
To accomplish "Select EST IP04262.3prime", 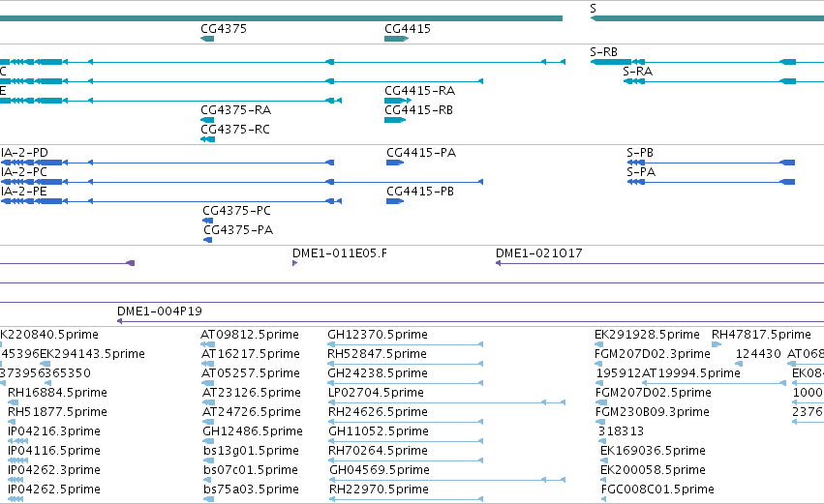I will point(54,470).
